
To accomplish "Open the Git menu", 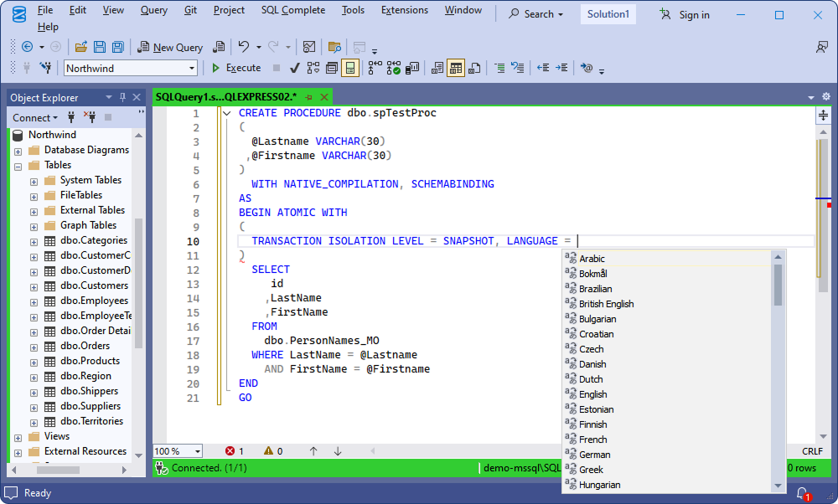I will coord(191,10).
